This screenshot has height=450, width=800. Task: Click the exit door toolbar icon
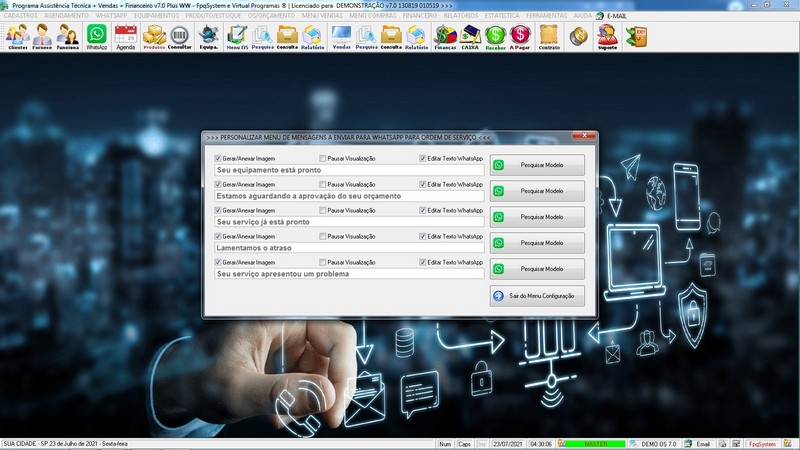(x=636, y=37)
